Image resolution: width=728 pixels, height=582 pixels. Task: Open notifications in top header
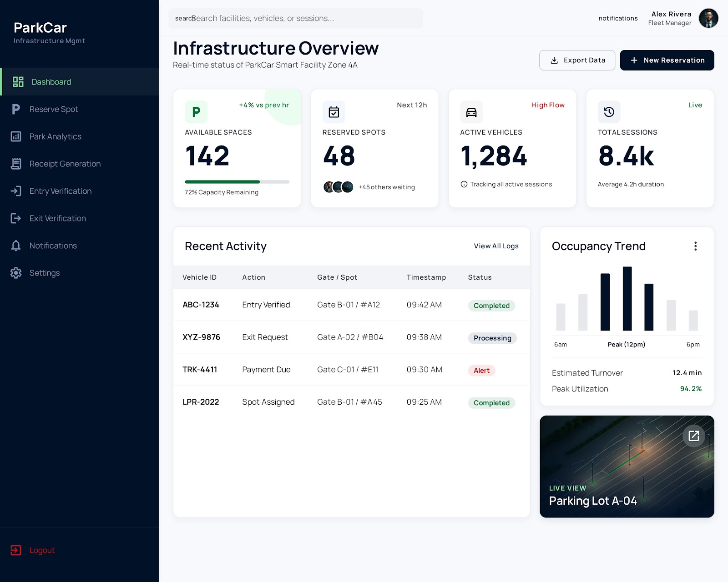[x=618, y=18]
